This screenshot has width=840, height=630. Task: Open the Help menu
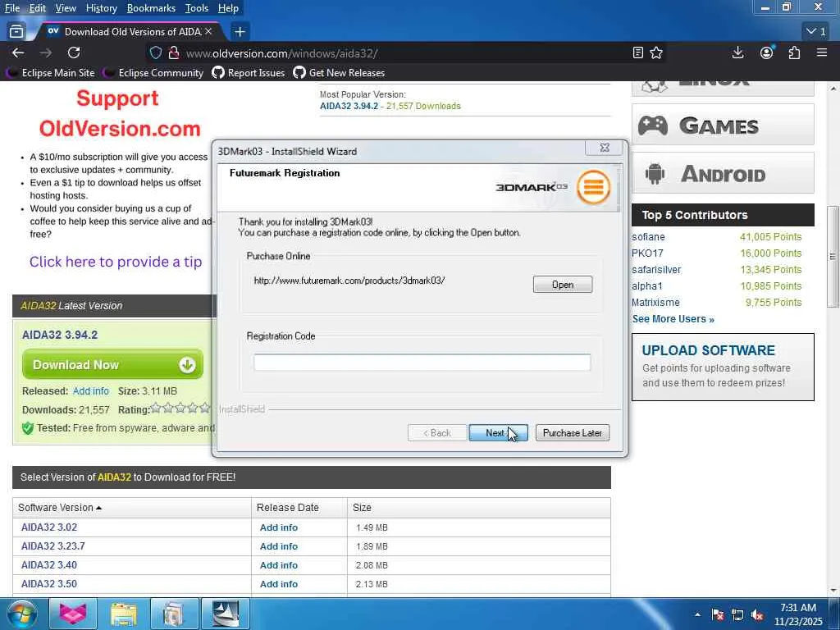click(x=228, y=8)
